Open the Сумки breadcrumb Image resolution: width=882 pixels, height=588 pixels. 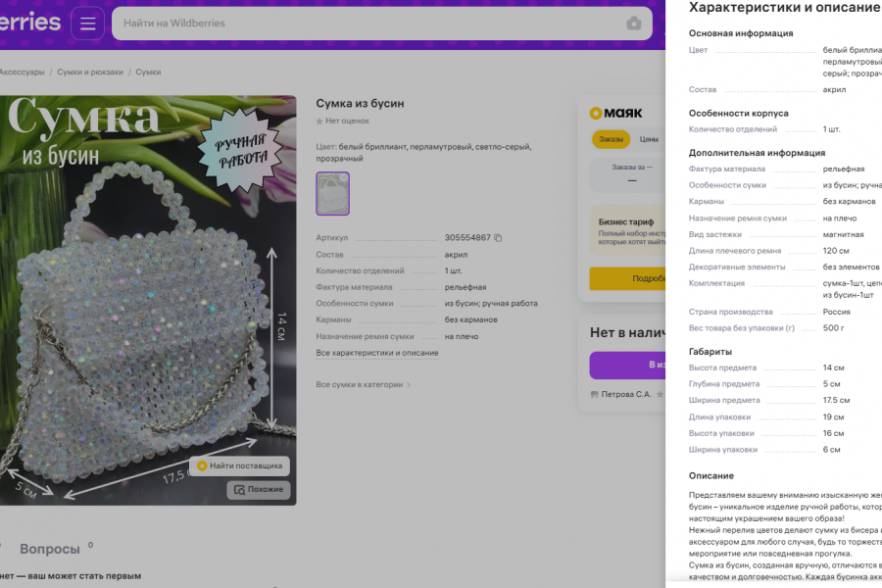click(x=148, y=72)
